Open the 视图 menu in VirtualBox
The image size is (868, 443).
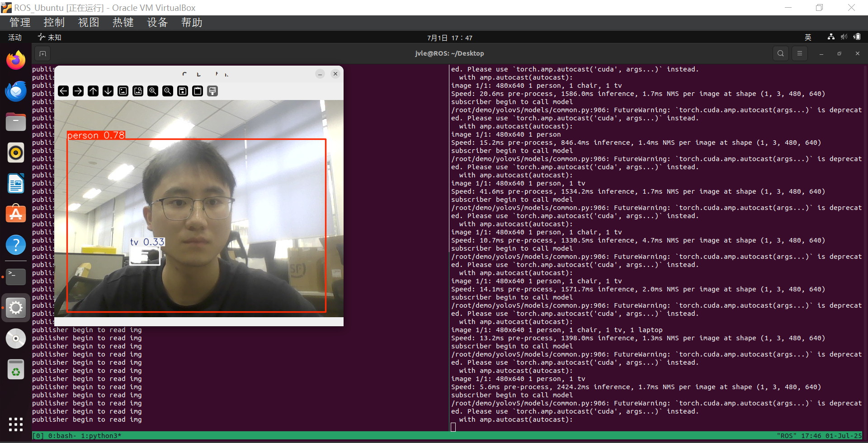tap(89, 23)
